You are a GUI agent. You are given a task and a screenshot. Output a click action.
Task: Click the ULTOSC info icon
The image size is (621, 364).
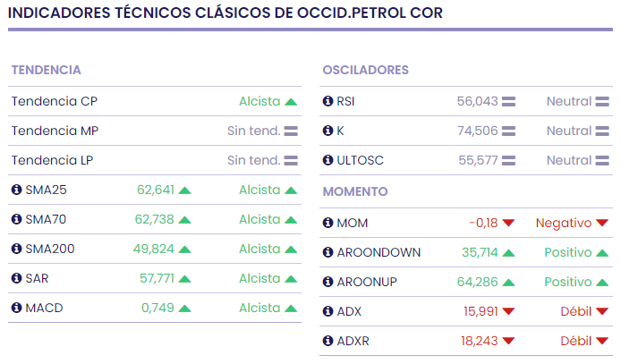328,160
